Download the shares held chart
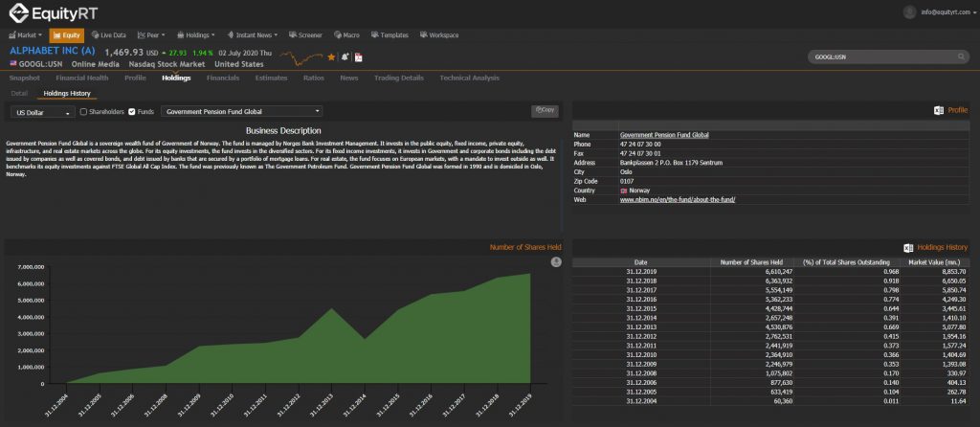This screenshot has width=980, height=427. coord(556,262)
